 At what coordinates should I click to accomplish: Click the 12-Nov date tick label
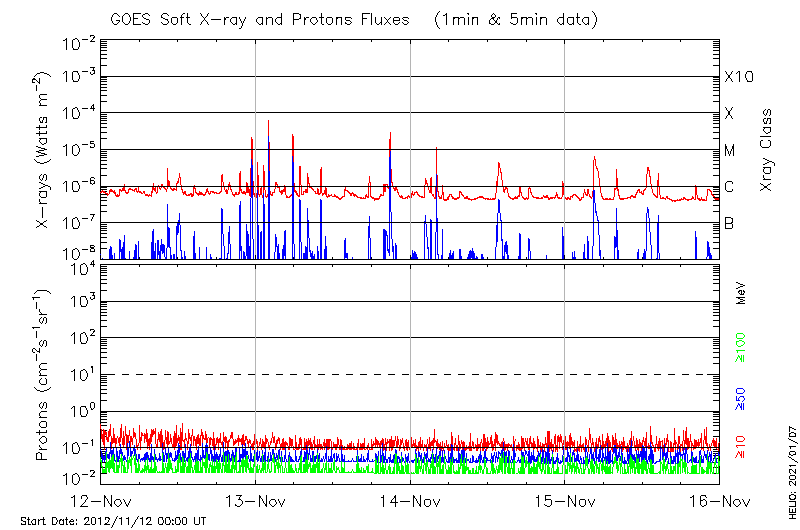(x=100, y=502)
